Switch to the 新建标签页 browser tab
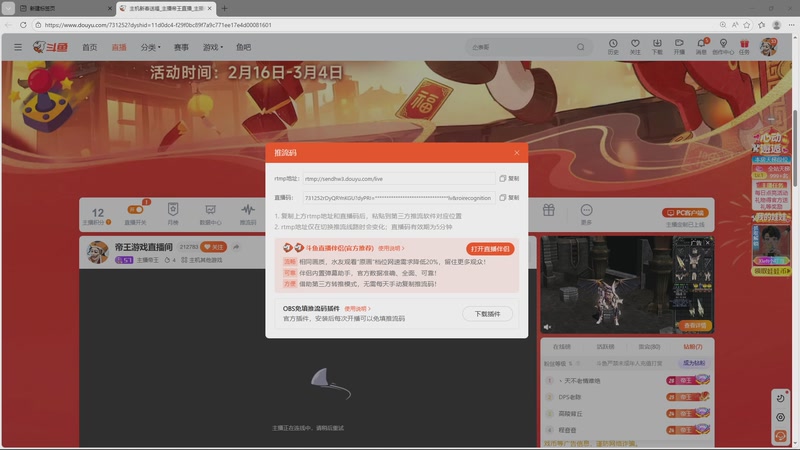Image resolution: width=800 pixels, height=450 pixels. click(64, 8)
